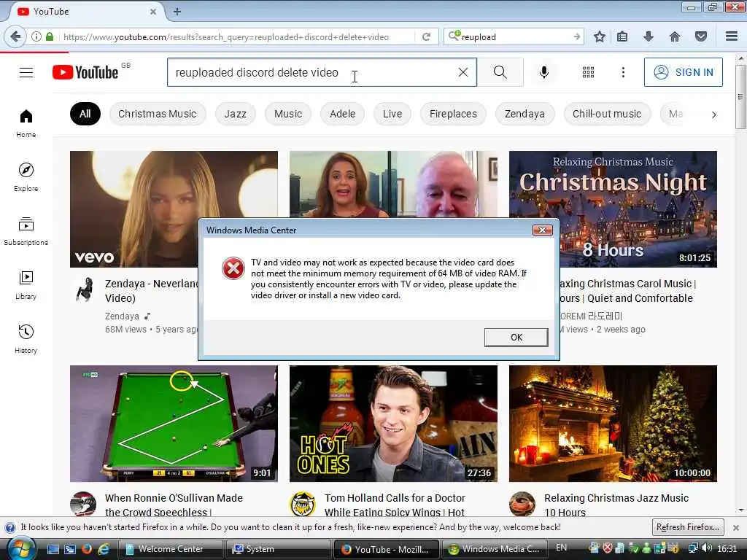
Task: Open the Hot Ones Tom Holland thumbnail
Action: click(393, 424)
